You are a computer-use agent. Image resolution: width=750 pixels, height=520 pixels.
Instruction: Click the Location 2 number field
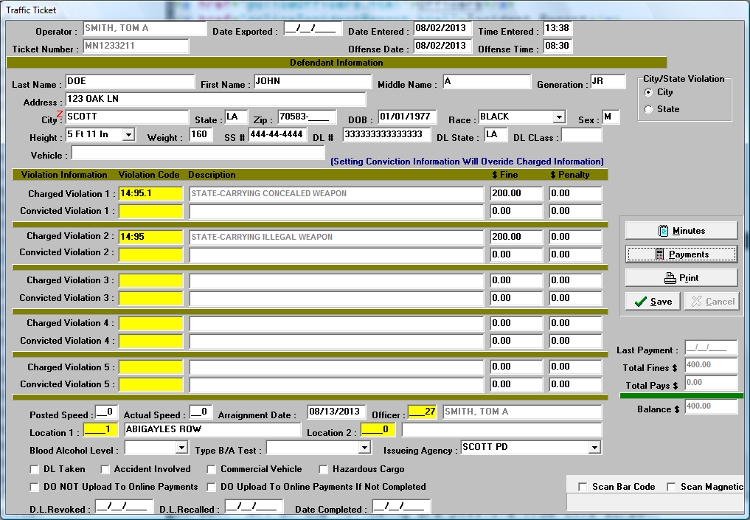point(378,430)
